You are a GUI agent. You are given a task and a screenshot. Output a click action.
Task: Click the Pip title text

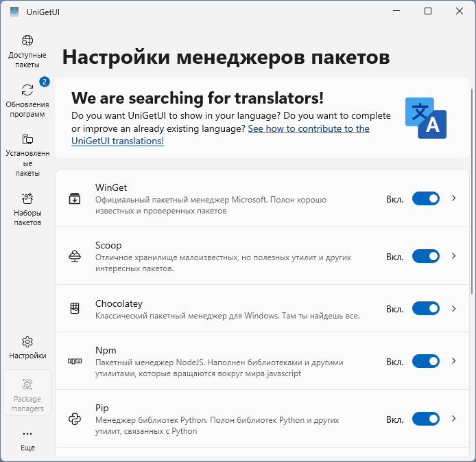click(102, 408)
